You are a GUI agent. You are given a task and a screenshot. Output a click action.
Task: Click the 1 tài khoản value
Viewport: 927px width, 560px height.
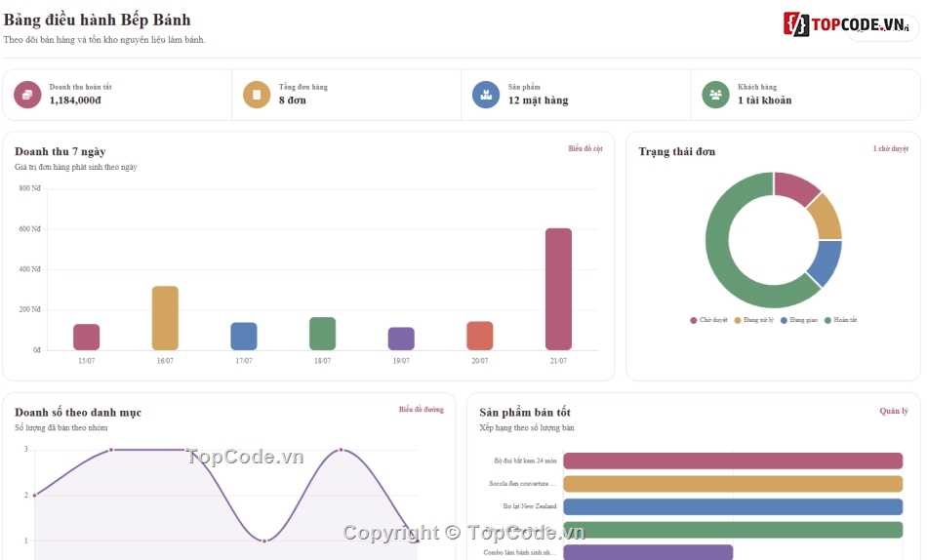(x=764, y=100)
